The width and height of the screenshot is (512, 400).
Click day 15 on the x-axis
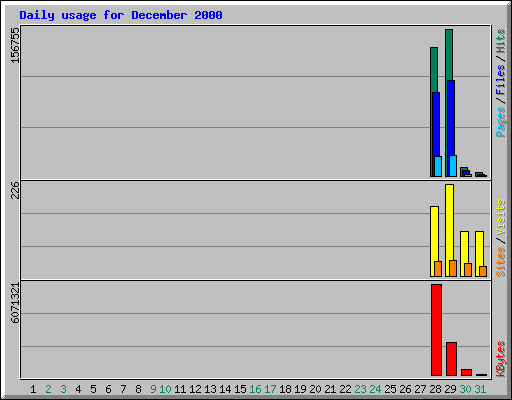(x=240, y=389)
